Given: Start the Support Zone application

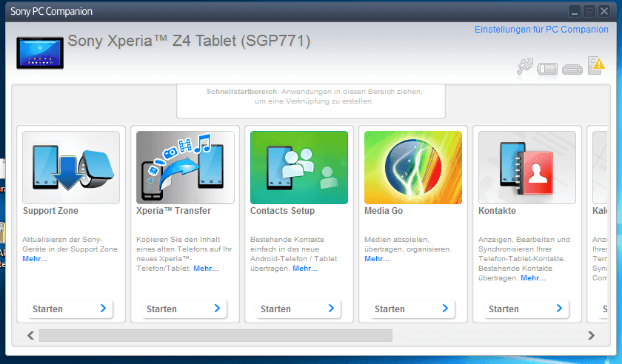Looking at the screenshot, I should click(x=70, y=309).
